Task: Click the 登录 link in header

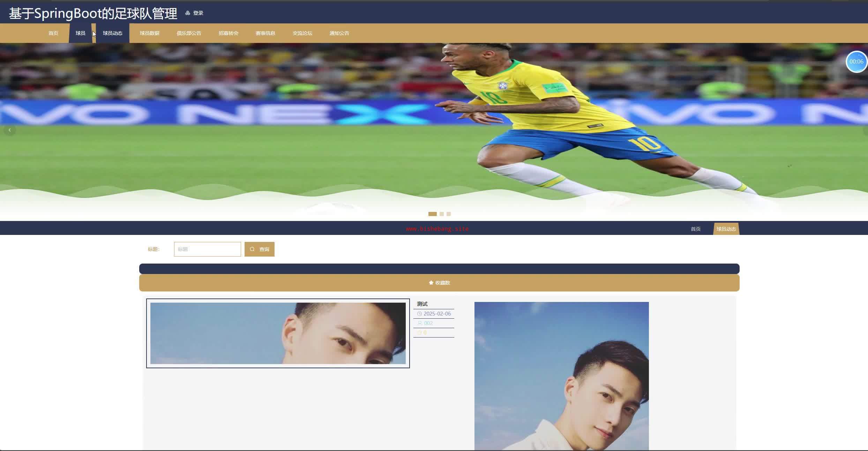Action: (x=198, y=13)
